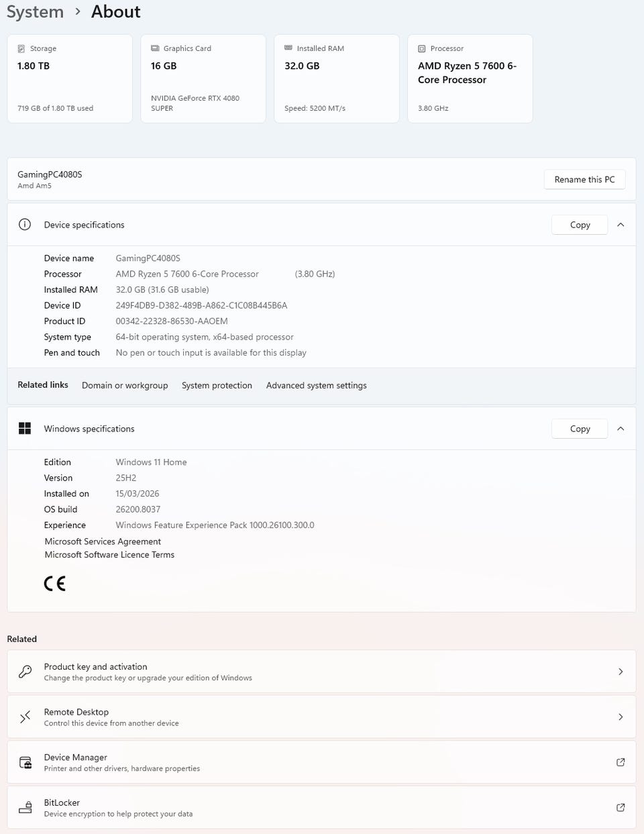Click the Related section heading
The image size is (644, 834).
tap(22, 639)
